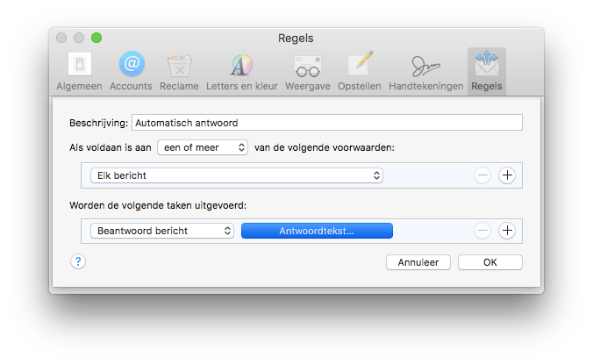The image size is (593, 364).
Task: Open the Handtekeningen preferences pane
Action: (425, 71)
